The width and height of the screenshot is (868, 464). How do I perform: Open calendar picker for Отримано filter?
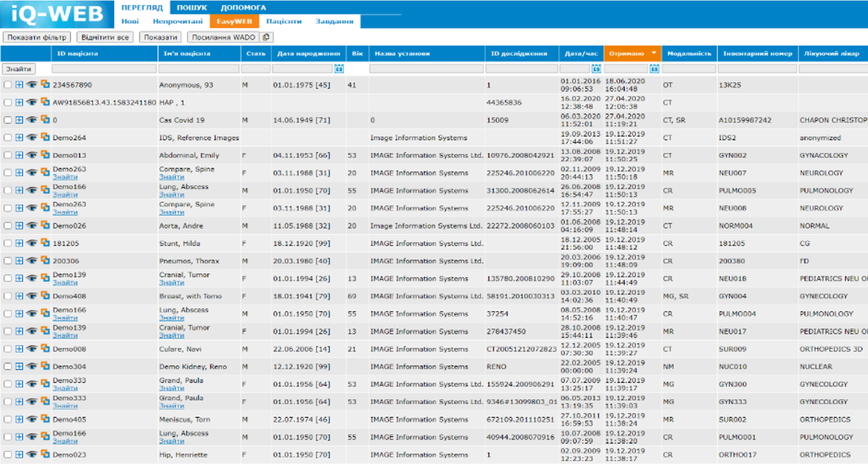click(x=654, y=69)
